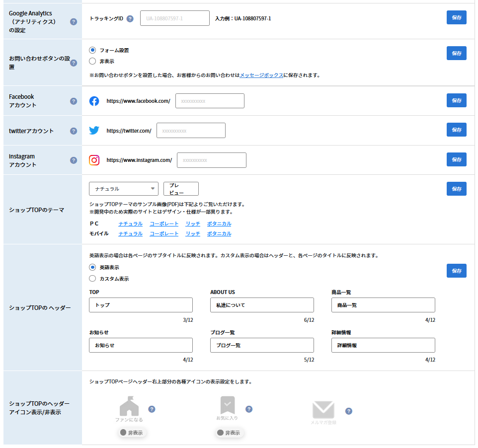Click the Facebook logo icon

click(x=94, y=101)
